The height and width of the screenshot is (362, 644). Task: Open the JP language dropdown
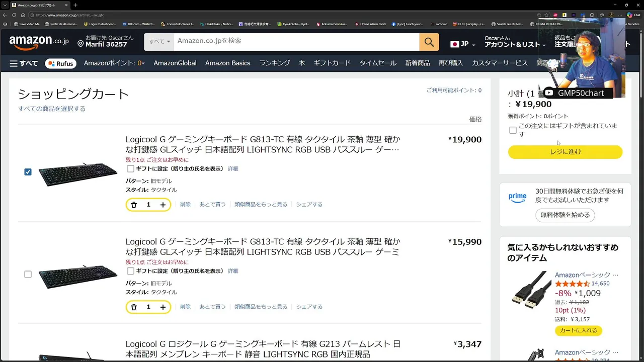tap(463, 44)
